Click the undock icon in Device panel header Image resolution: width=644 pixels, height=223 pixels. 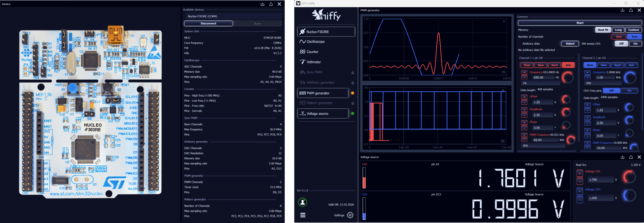click(271, 4)
